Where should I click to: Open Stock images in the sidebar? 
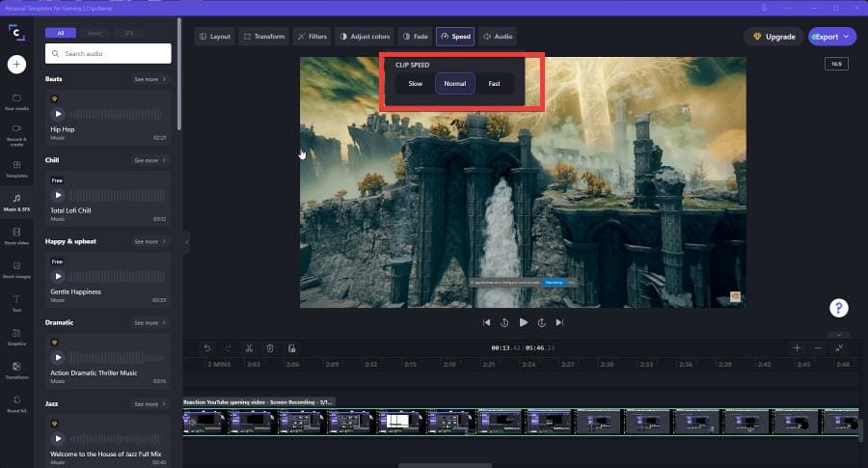16,270
